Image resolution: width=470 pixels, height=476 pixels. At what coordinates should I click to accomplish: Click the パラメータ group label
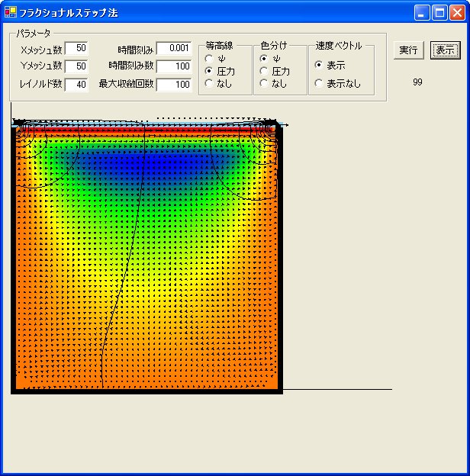34,33
